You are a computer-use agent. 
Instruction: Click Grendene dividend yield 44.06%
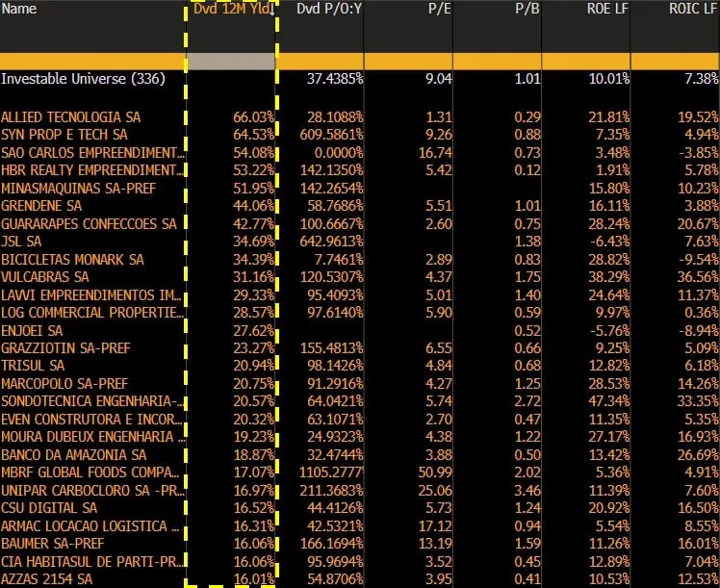click(x=253, y=206)
